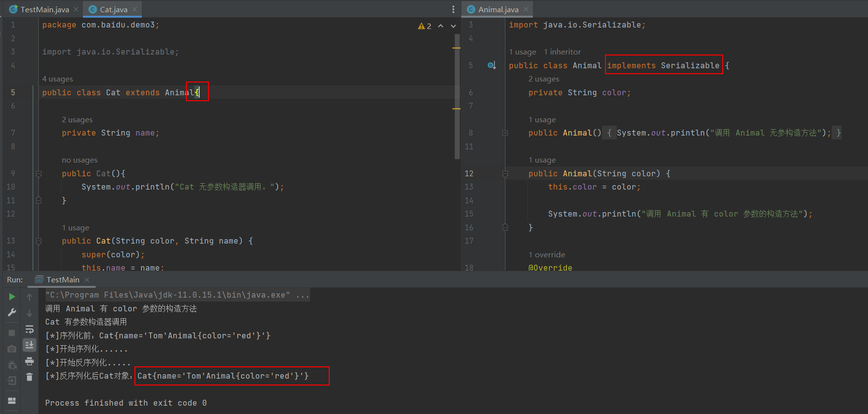This screenshot has width=868, height=414.
Task: Go to next highlighted problem arrow
Action: pyautogui.click(x=453, y=26)
